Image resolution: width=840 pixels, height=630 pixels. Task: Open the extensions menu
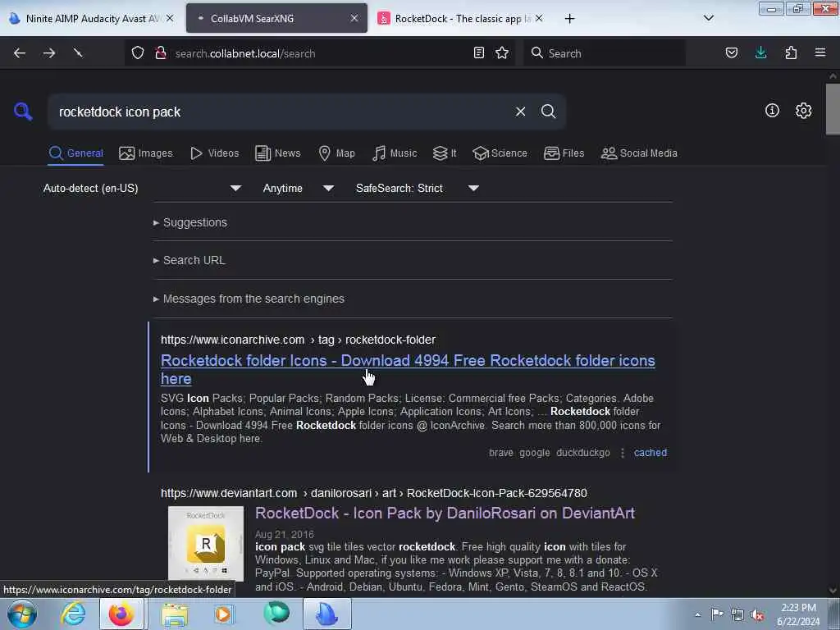(x=791, y=53)
